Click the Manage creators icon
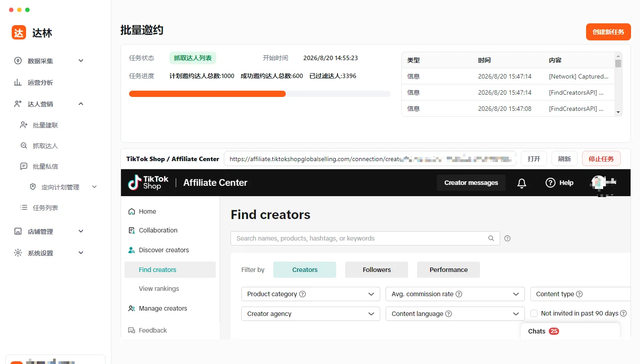The height and width of the screenshot is (364, 640). [x=132, y=308]
